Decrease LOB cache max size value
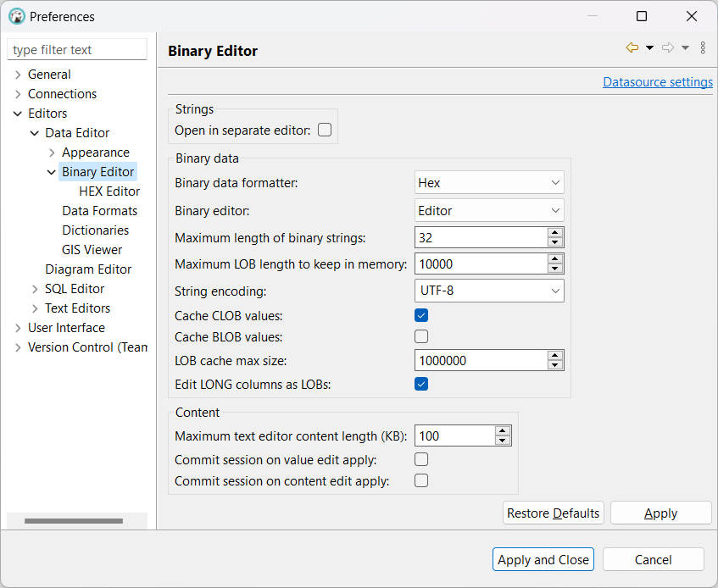The height and width of the screenshot is (588, 718). pos(555,365)
